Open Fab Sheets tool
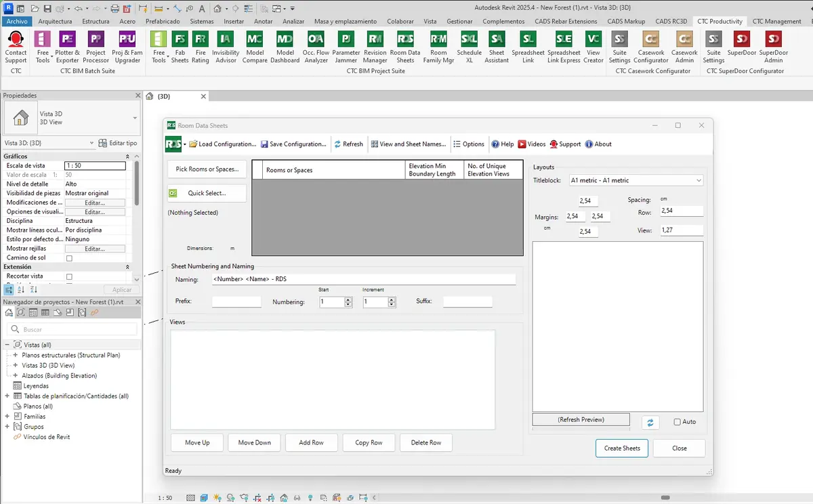The height and width of the screenshot is (504, 813). point(180,47)
